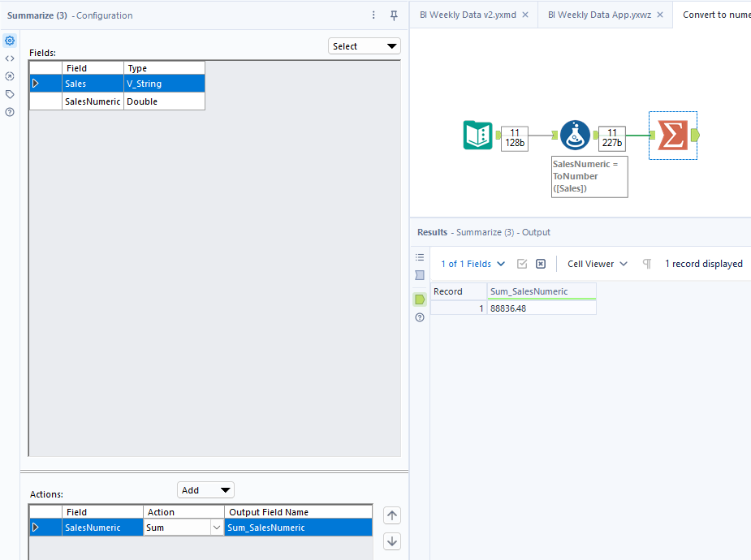Image resolution: width=751 pixels, height=560 pixels.
Task: Click the 1 of 1 Fields selector
Action: click(x=473, y=263)
